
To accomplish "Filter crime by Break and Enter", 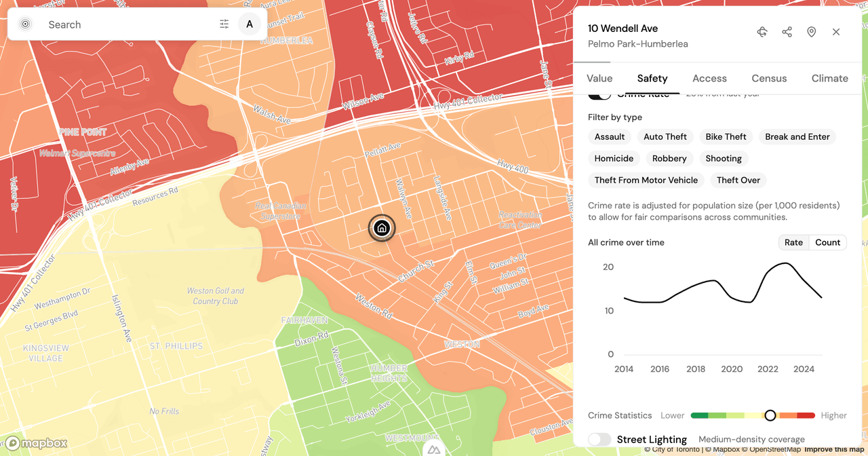I will 797,136.
